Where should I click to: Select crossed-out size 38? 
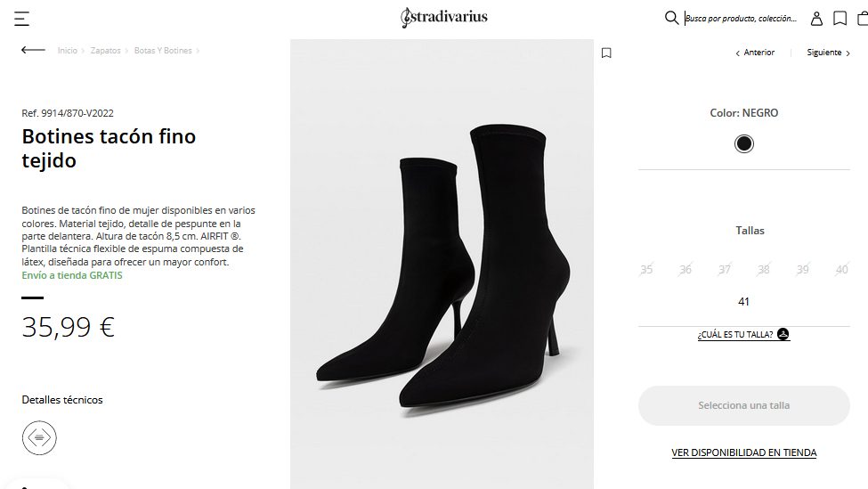coord(763,270)
